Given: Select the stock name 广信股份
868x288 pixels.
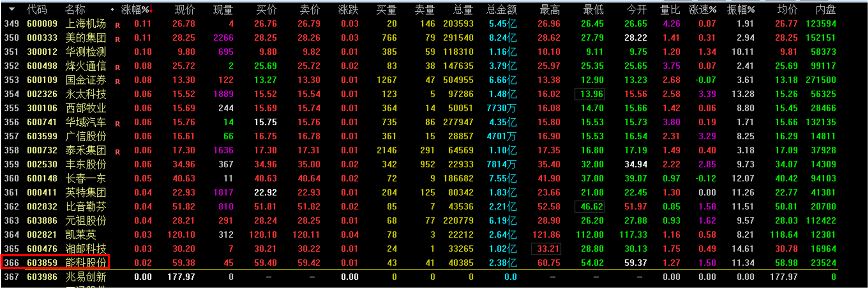Looking at the screenshot, I should pyautogui.click(x=86, y=136).
